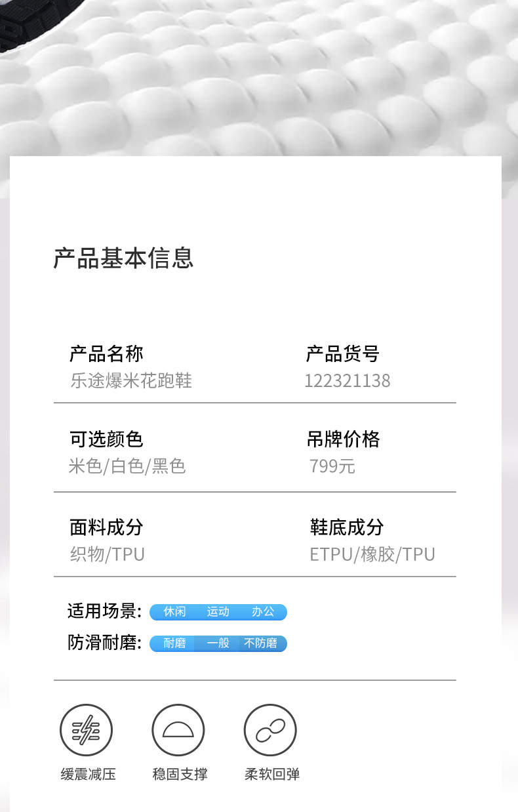Click the cushioning shock-absorption icon
518x812 pixels.
pos(86,730)
